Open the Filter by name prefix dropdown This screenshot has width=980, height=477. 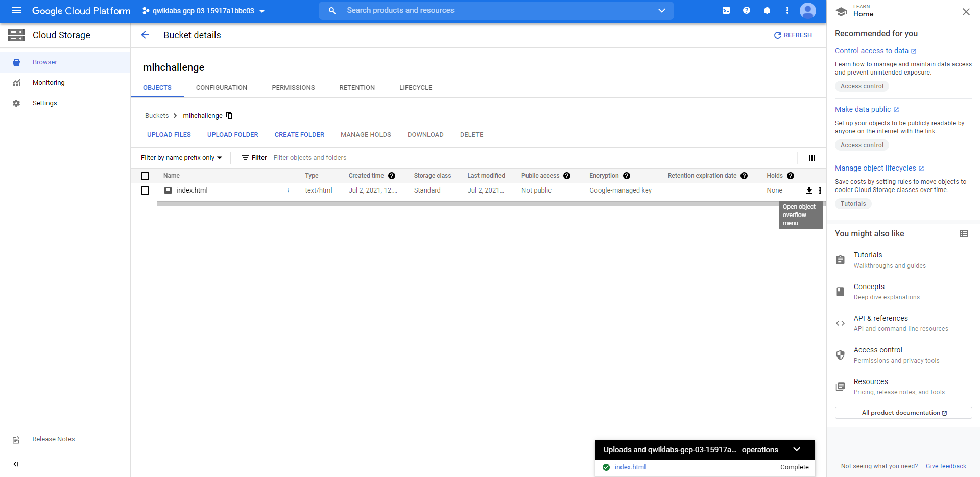pos(182,158)
